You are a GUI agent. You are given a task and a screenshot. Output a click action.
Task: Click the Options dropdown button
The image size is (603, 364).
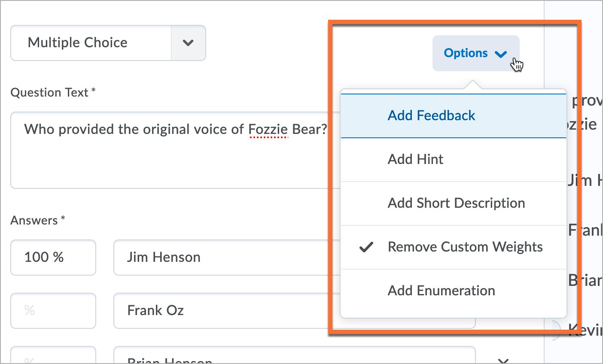coord(475,53)
